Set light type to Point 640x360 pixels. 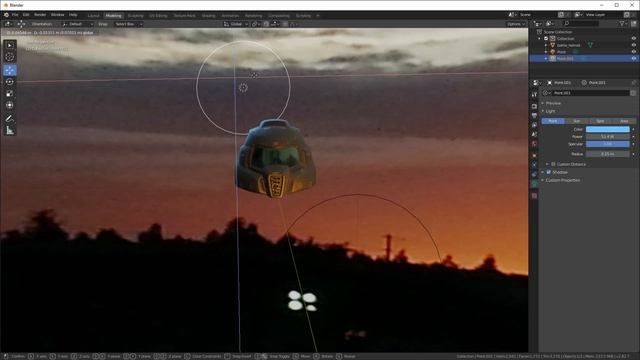pyautogui.click(x=553, y=121)
